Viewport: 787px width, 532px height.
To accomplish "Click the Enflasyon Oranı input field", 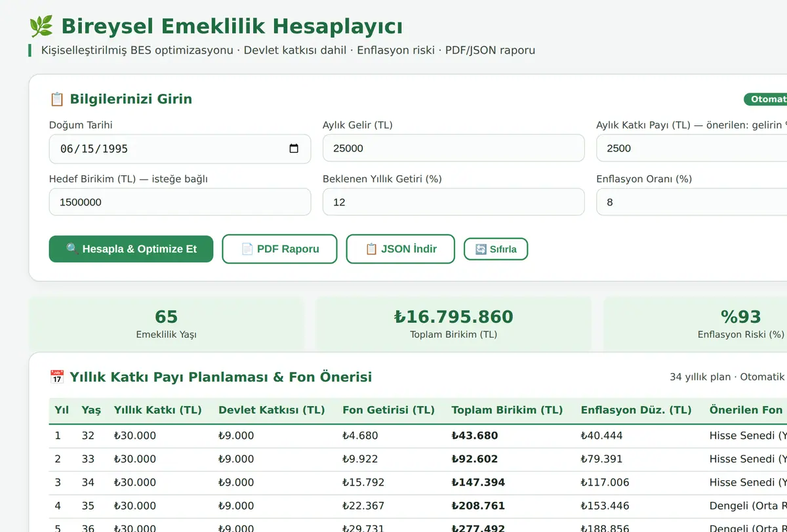I will tap(691, 202).
